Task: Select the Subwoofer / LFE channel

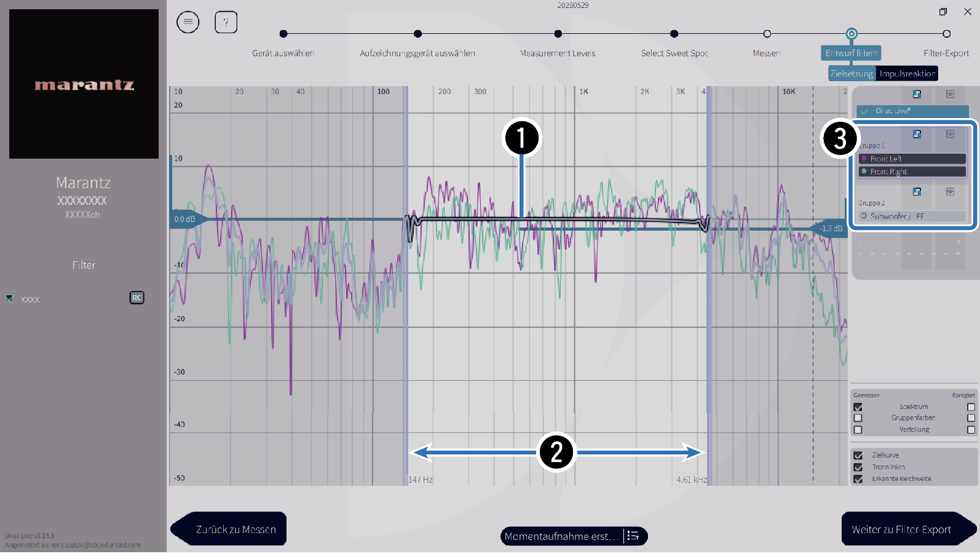Action: [x=912, y=216]
